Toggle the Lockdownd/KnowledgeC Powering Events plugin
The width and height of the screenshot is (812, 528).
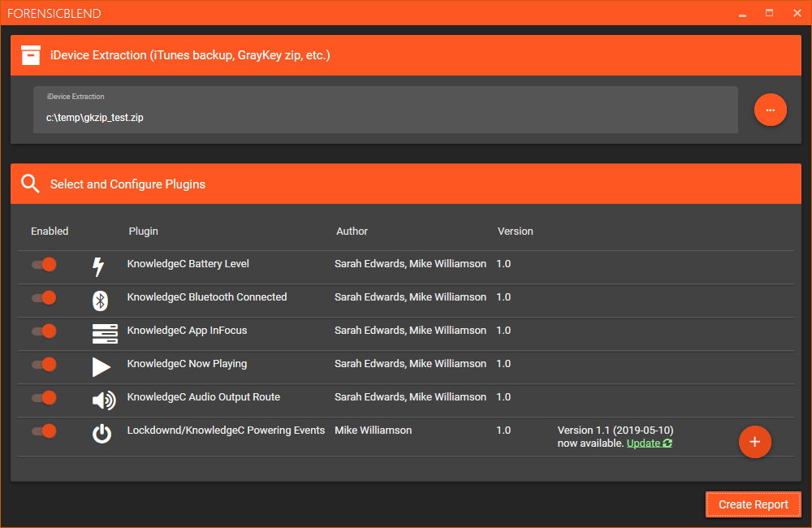point(44,431)
